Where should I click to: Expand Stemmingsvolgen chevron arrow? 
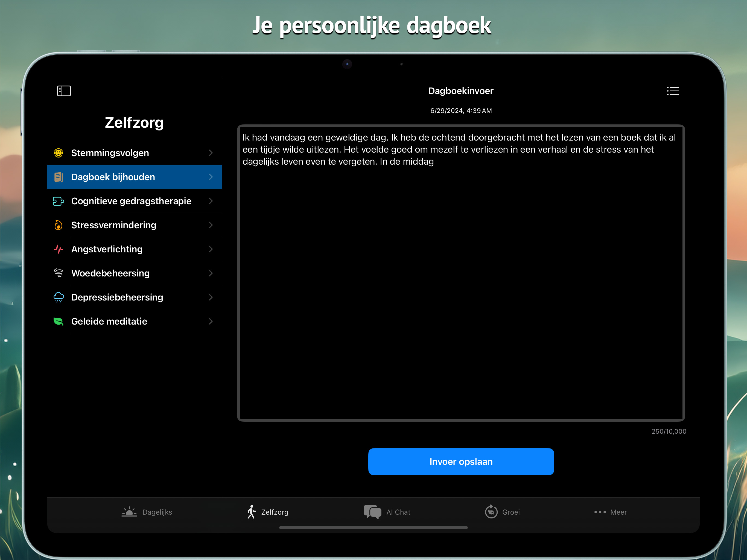(x=211, y=153)
